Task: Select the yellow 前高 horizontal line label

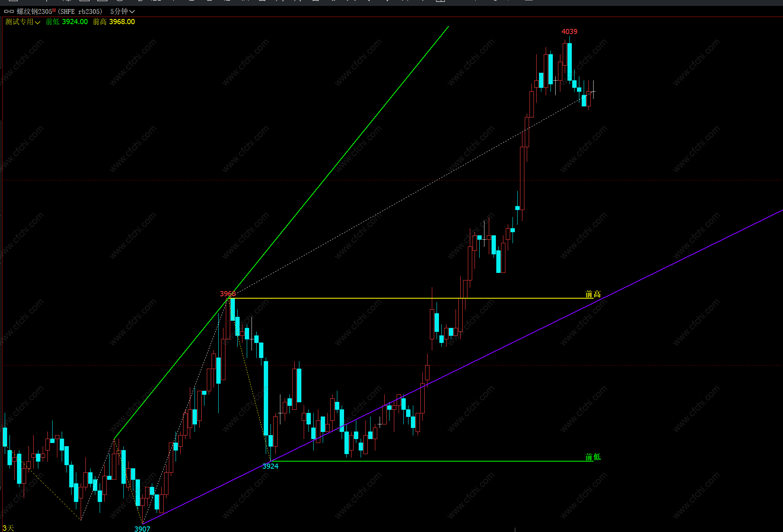Action: (593, 294)
